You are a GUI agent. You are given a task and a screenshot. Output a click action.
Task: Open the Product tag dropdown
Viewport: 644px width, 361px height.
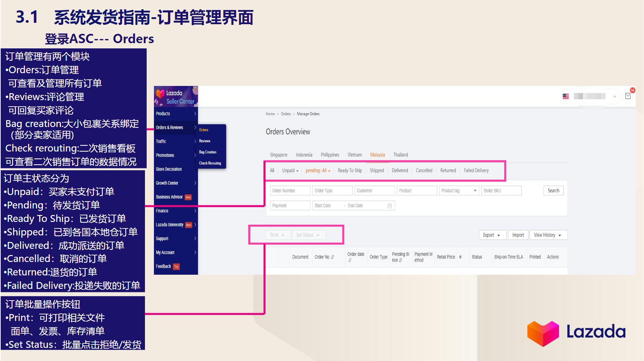point(459,191)
